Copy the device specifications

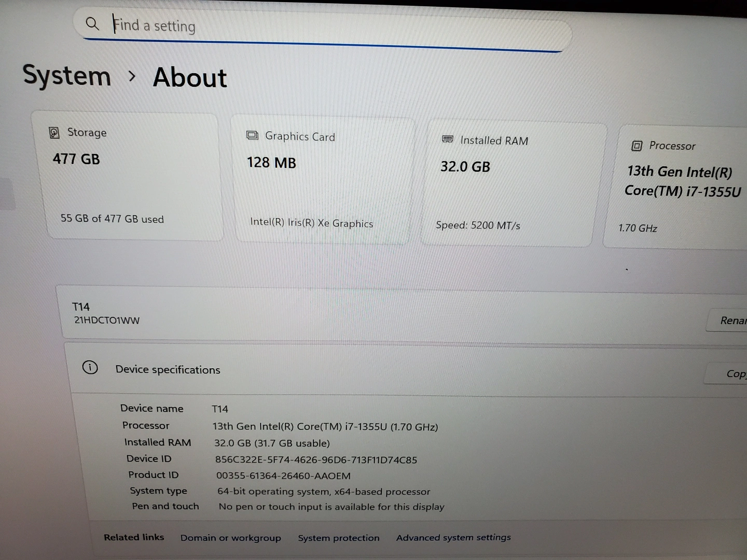coord(735,373)
